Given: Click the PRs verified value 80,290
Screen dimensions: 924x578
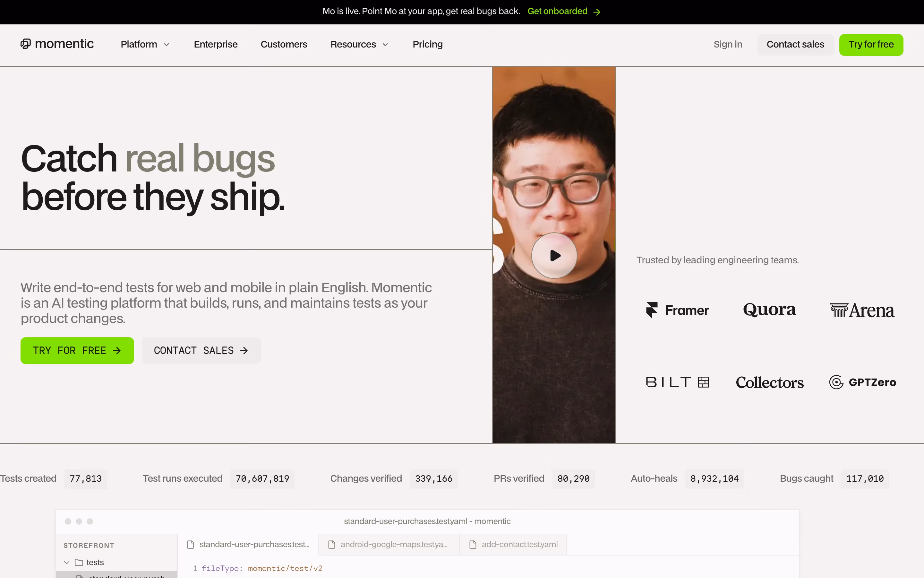Looking at the screenshot, I should tap(574, 478).
